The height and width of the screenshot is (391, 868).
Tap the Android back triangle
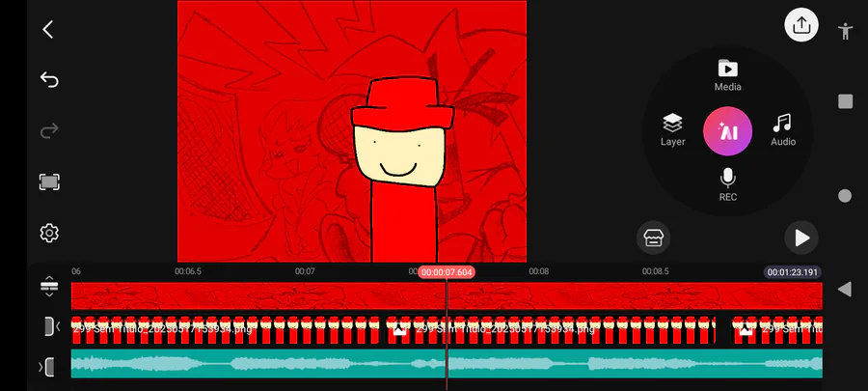pos(844,289)
